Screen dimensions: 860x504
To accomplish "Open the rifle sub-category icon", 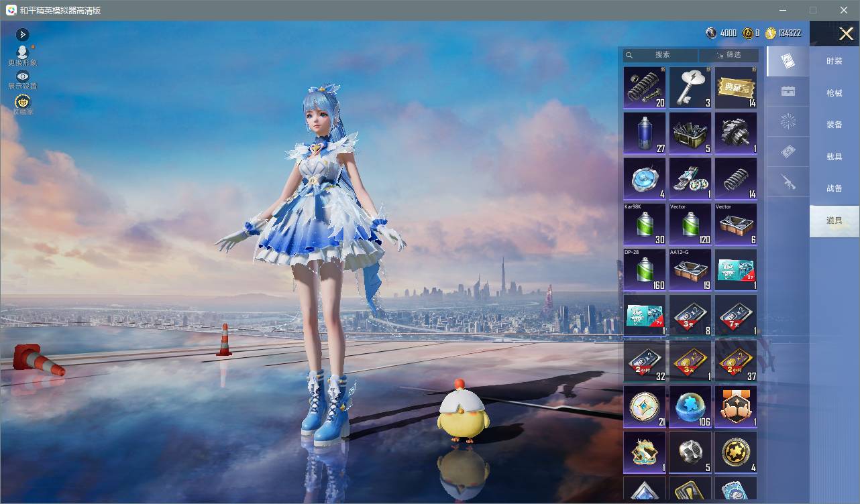I will pos(788,182).
